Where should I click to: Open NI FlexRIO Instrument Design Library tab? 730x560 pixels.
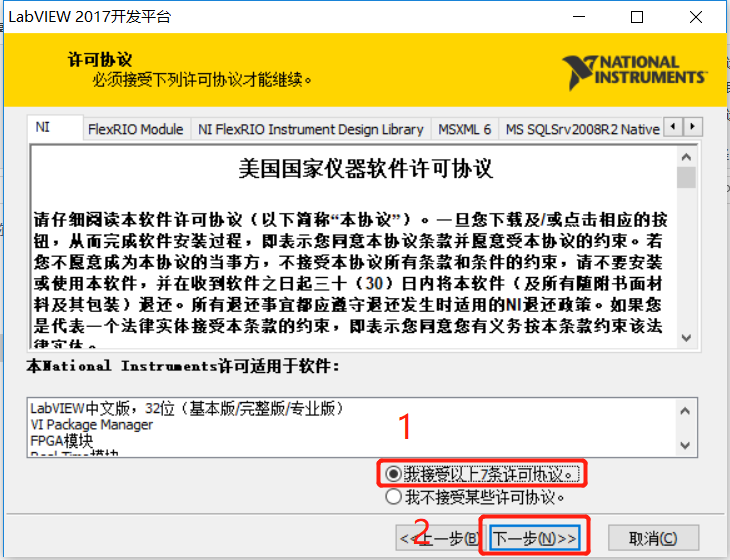click(x=311, y=129)
